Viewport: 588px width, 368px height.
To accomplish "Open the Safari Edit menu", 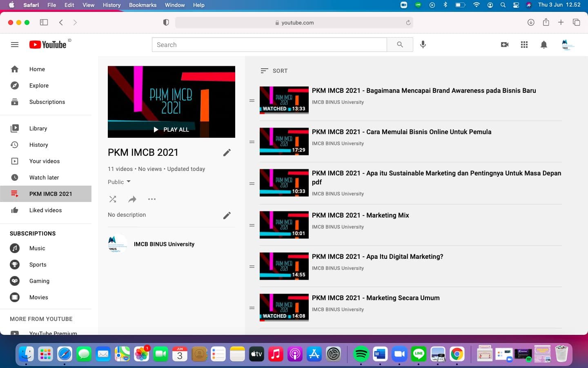I will [69, 5].
